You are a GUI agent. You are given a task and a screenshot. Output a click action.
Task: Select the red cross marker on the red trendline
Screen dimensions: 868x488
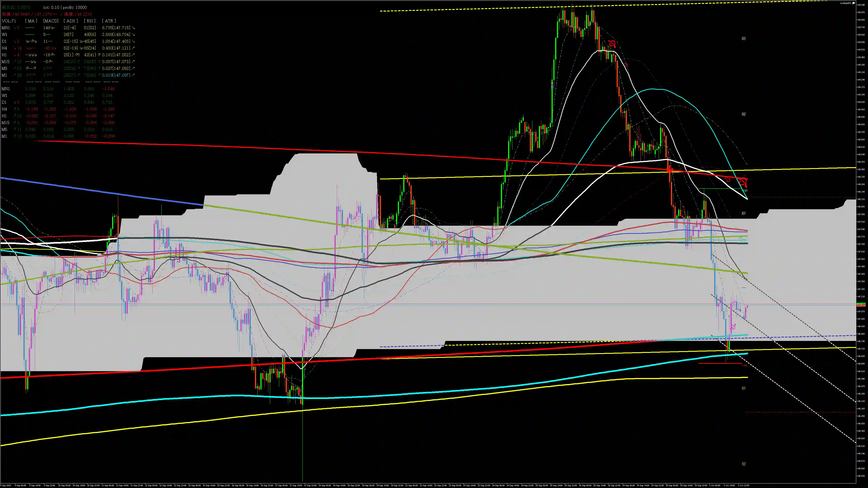pos(670,170)
